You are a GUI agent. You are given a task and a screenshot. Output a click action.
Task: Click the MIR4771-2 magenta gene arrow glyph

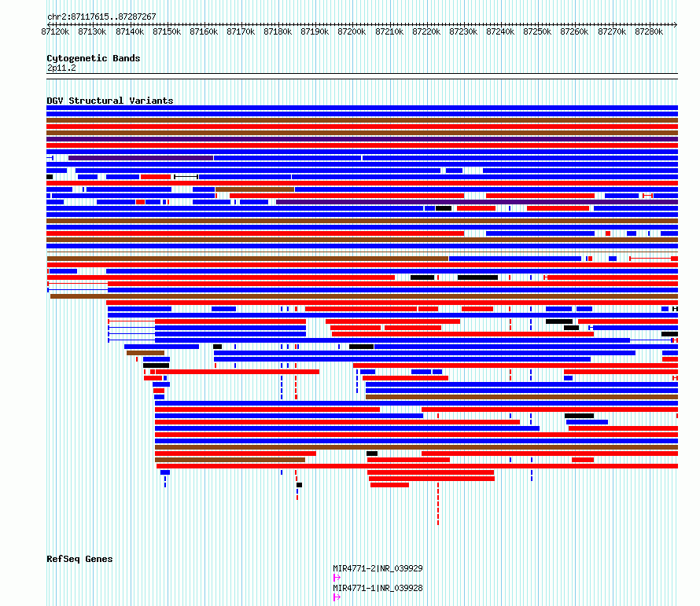pyautogui.click(x=337, y=578)
